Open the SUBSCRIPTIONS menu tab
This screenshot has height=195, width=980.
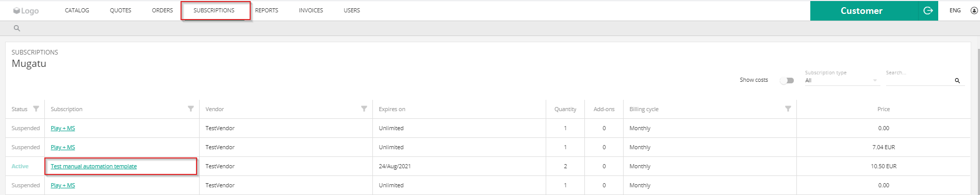pos(214,10)
